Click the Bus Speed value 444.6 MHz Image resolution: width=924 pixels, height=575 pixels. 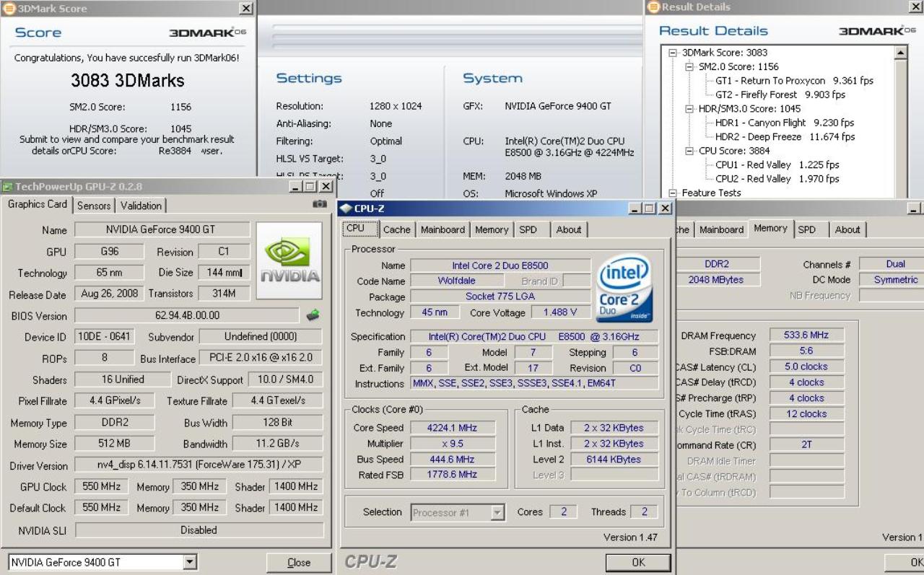coord(454,460)
